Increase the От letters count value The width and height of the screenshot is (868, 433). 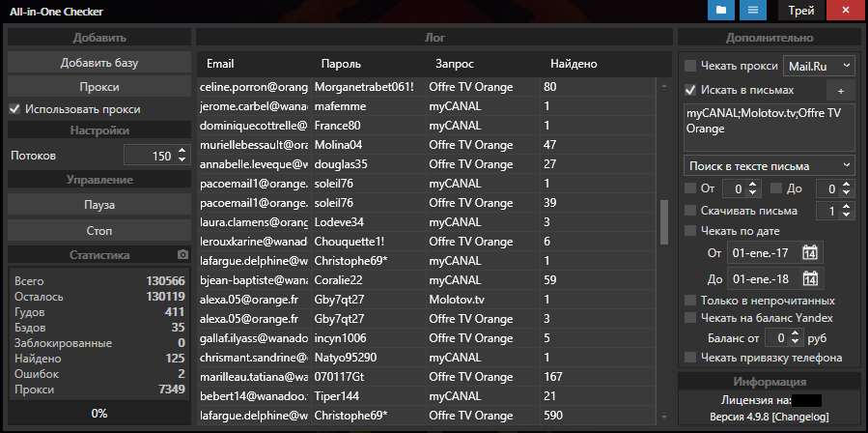[x=752, y=186]
